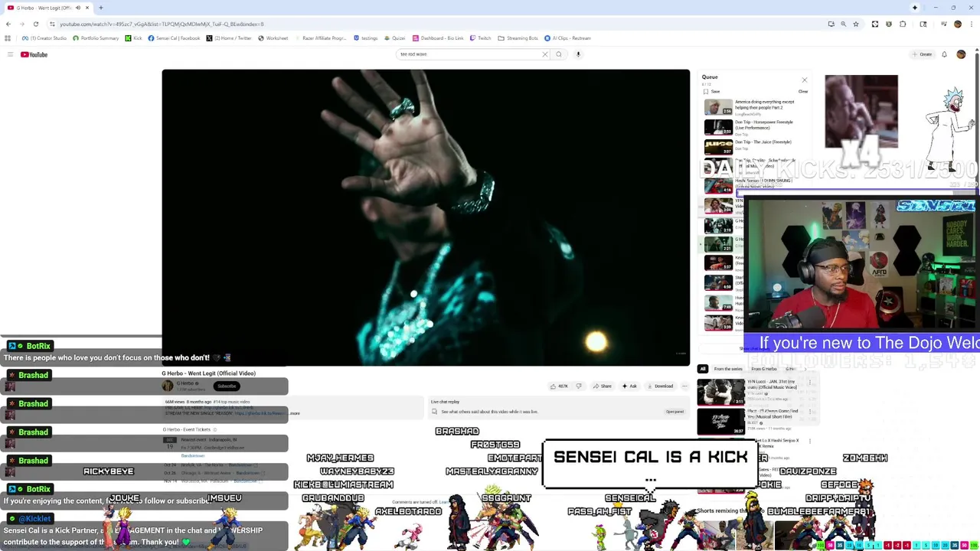Expand the description with ...more

pos(295,413)
